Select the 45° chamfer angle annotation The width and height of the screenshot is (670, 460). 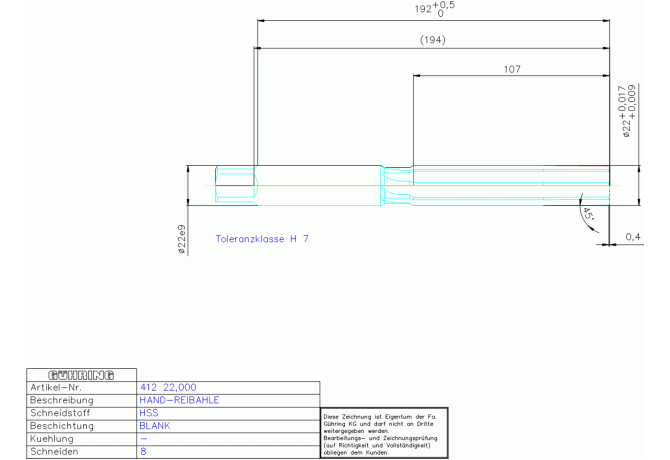588,213
